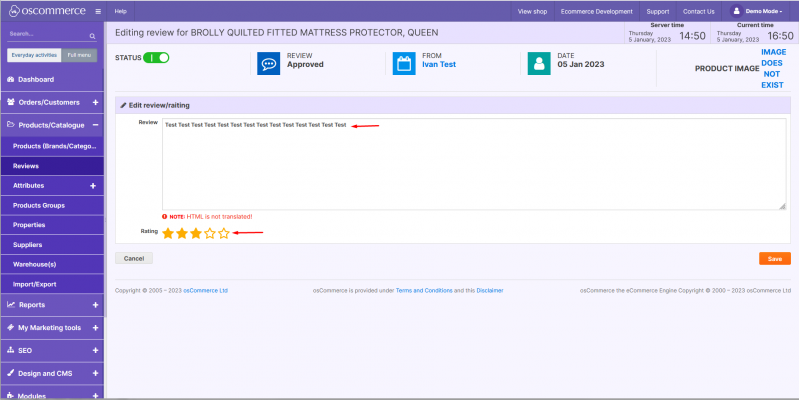Set rating to one star
Screen dimensions: 799x400
[168, 233]
